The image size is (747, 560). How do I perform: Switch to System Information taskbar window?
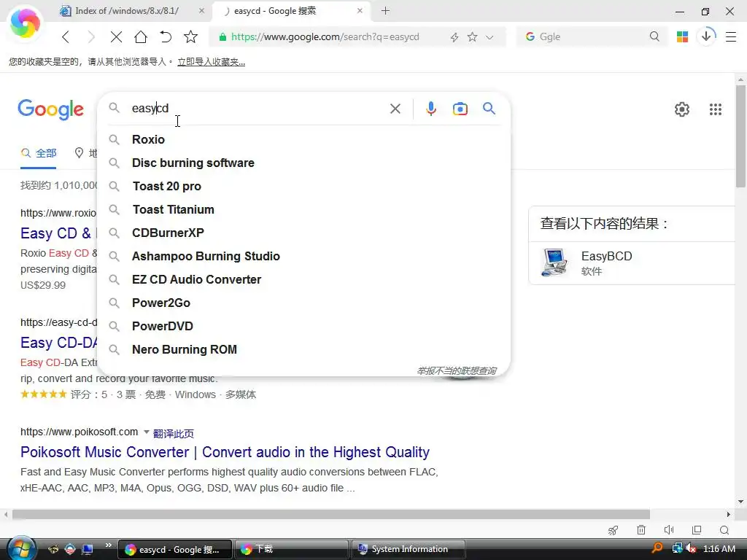click(x=409, y=549)
